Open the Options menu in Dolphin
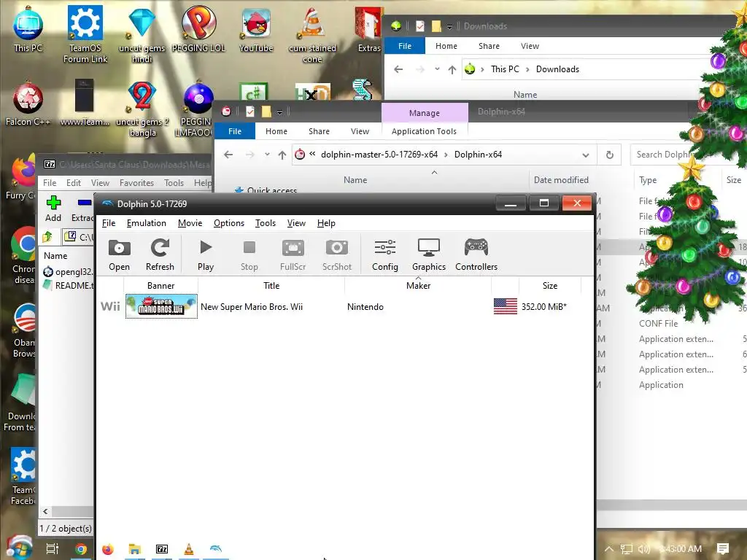The image size is (747, 560). [x=228, y=223]
